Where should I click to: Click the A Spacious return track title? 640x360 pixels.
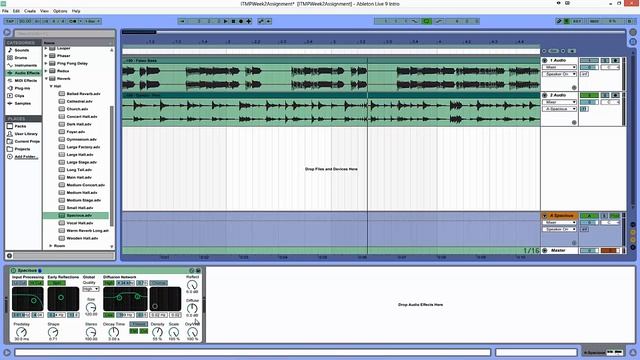(562, 216)
